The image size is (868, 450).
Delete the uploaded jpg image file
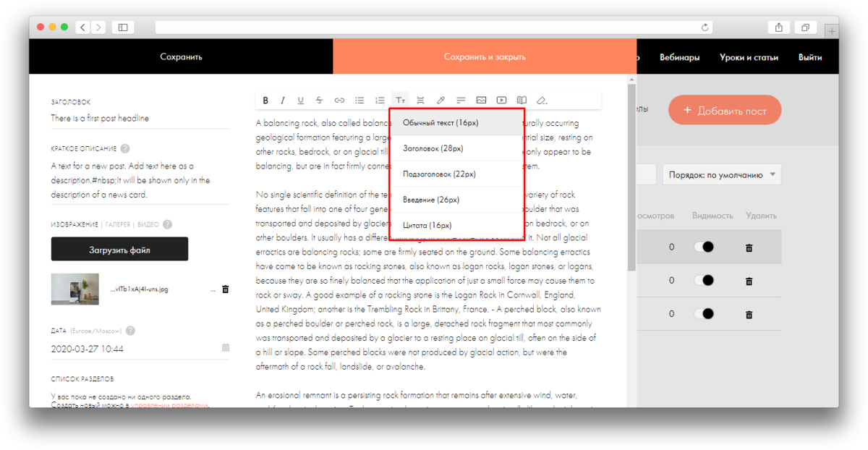point(225,289)
